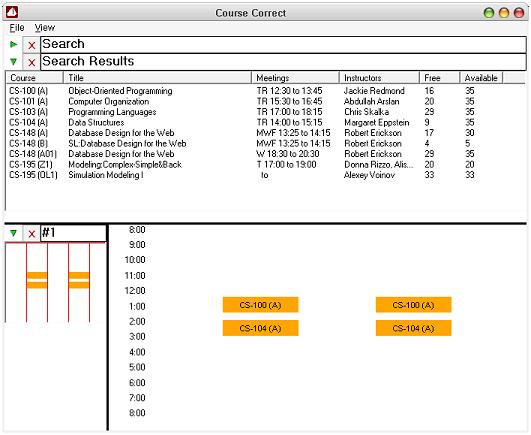The height and width of the screenshot is (435, 531).
Task: Select the CS-195 (OL1) course row
Action: (266, 175)
